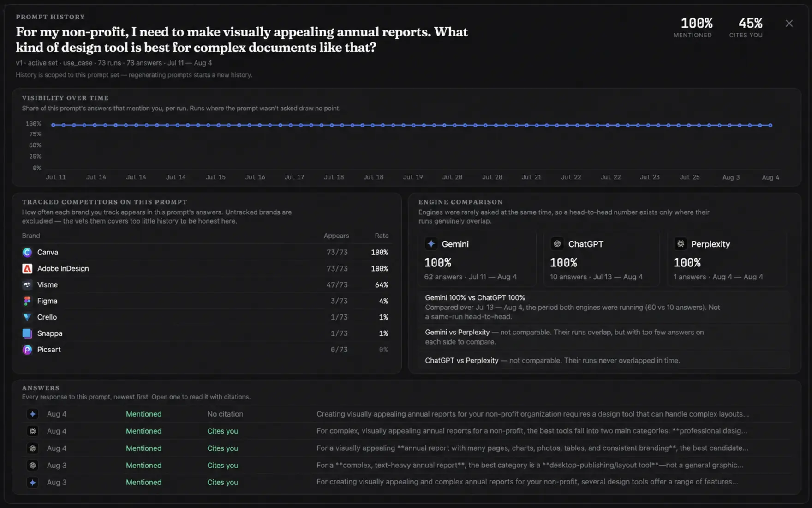Image resolution: width=812 pixels, height=508 pixels.
Task: Click the 'Appears' column header
Action: pos(336,236)
